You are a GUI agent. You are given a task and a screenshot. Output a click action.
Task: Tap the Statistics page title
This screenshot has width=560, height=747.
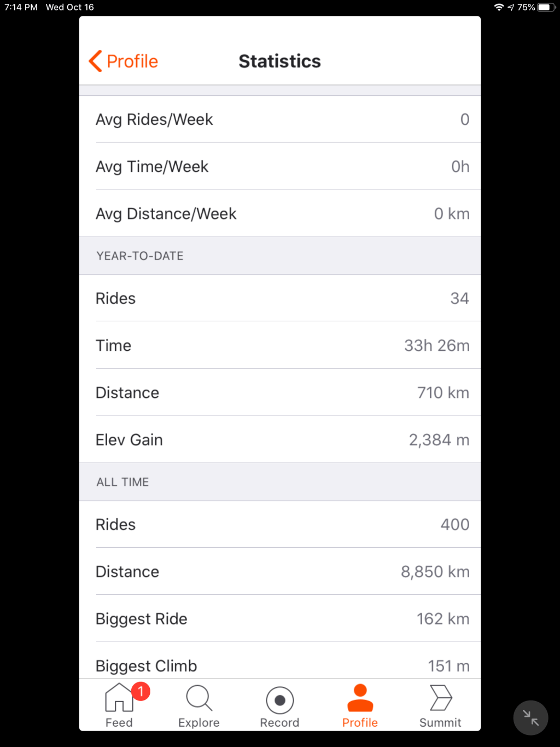pyautogui.click(x=279, y=61)
